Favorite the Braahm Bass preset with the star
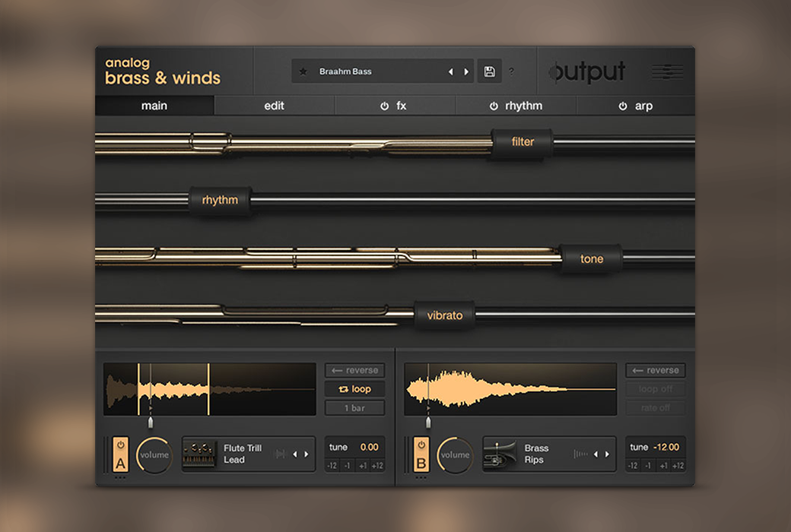791x532 pixels. [x=303, y=71]
